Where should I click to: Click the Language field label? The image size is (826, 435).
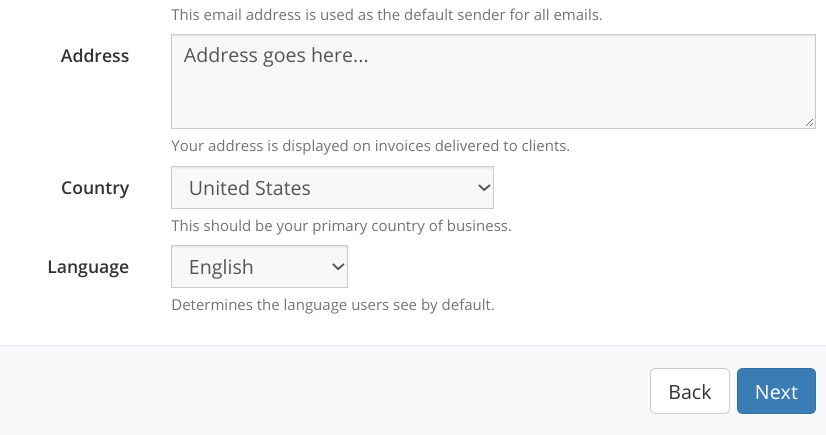click(x=88, y=267)
